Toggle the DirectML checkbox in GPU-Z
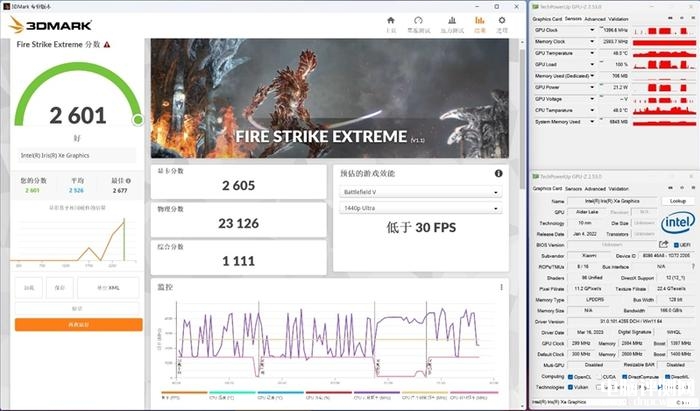The image size is (700, 411). pyautogui.click(x=667, y=377)
